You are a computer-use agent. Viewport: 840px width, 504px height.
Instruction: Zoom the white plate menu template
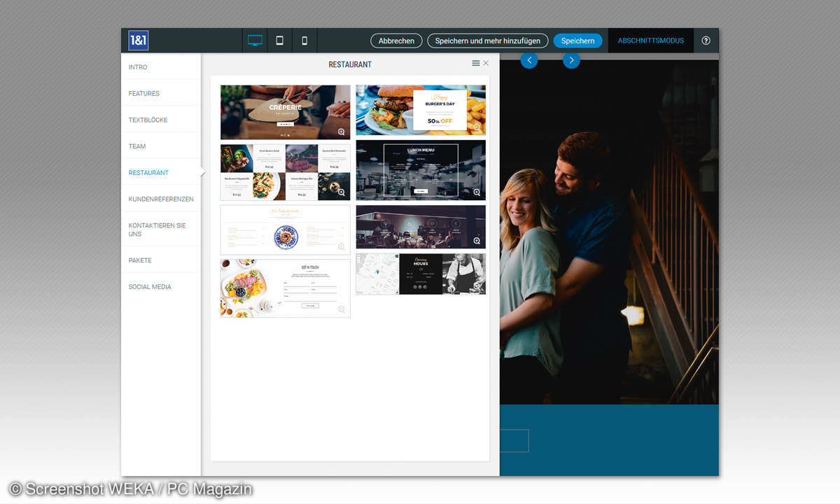tap(342, 246)
